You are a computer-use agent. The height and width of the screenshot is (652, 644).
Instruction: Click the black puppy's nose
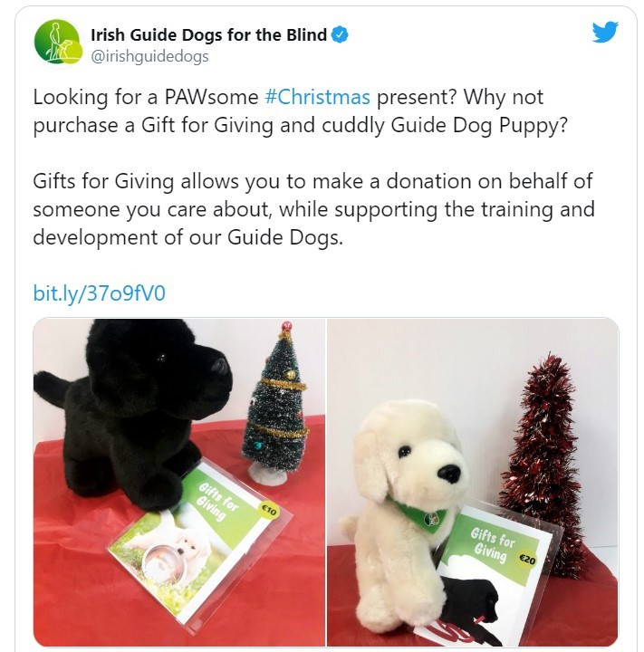(219, 366)
